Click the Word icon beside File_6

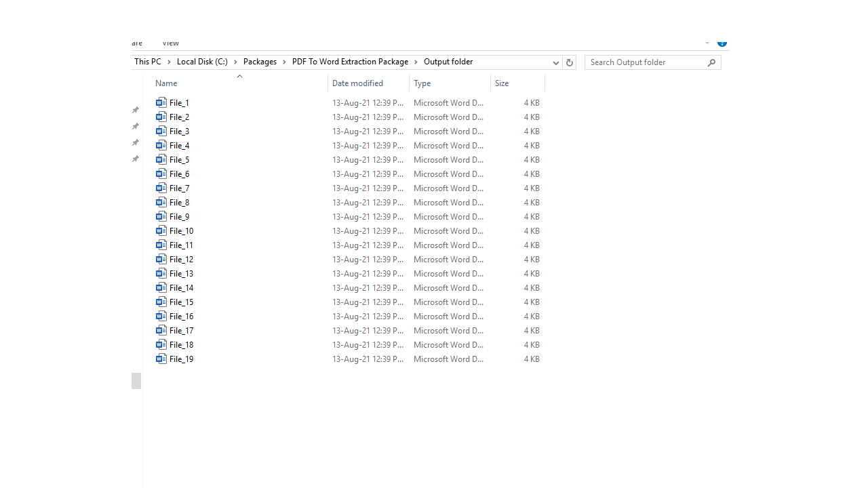click(161, 174)
